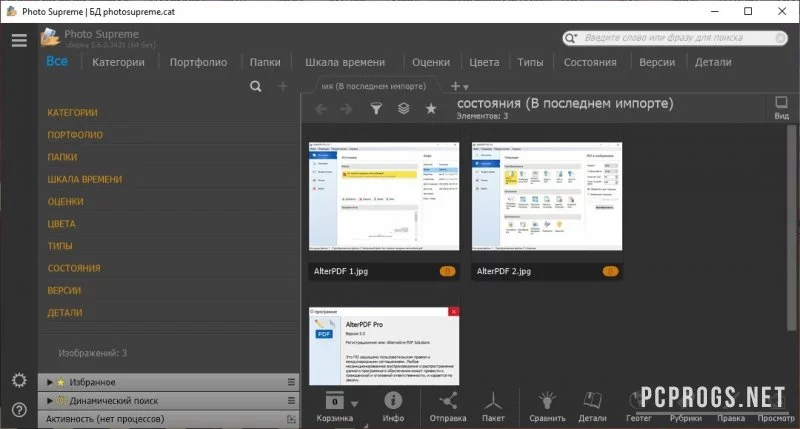The height and width of the screenshot is (429, 800).
Task: Click the Активность panel corner icon
Action: pyautogui.click(x=291, y=419)
